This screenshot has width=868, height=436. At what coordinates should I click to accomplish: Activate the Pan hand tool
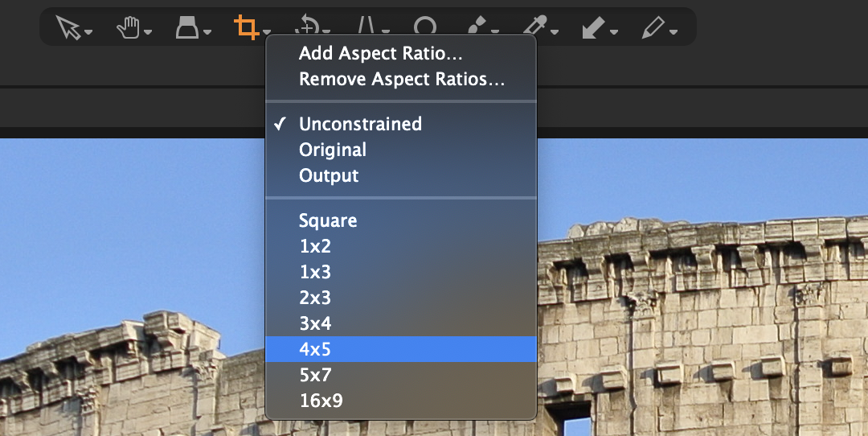128,27
